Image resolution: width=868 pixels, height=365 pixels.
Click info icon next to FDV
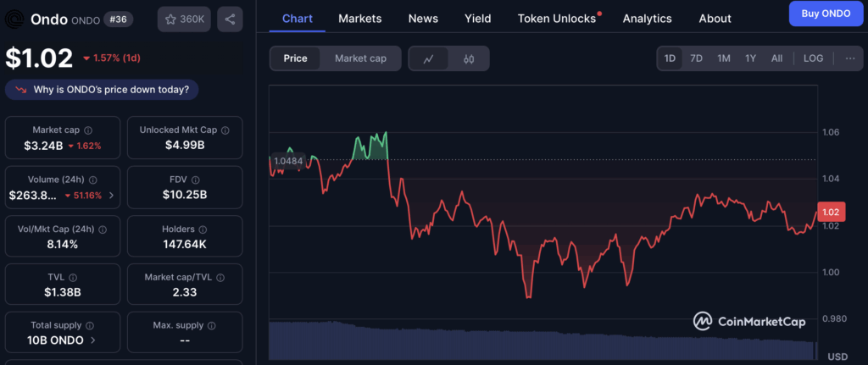pos(196,180)
